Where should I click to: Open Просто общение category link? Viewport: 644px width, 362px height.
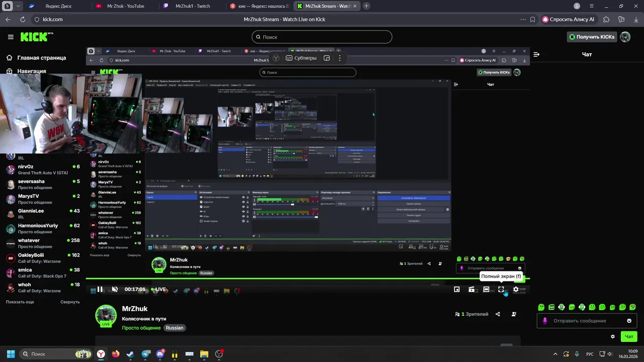[x=141, y=328]
